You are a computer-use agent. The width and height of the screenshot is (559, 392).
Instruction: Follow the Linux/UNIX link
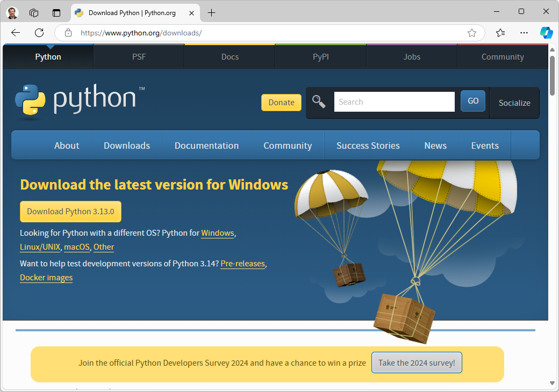pyautogui.click(x=40, y=247)
